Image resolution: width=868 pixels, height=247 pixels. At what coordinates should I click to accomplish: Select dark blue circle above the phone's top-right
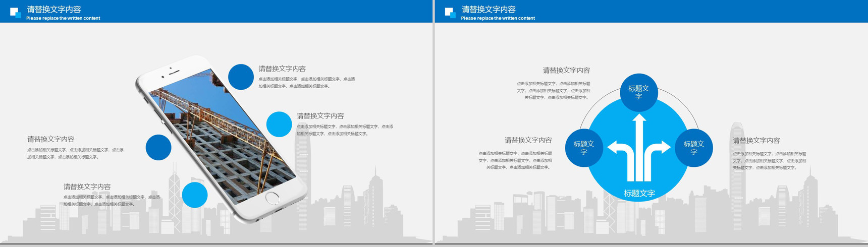(x=241, y=77)
